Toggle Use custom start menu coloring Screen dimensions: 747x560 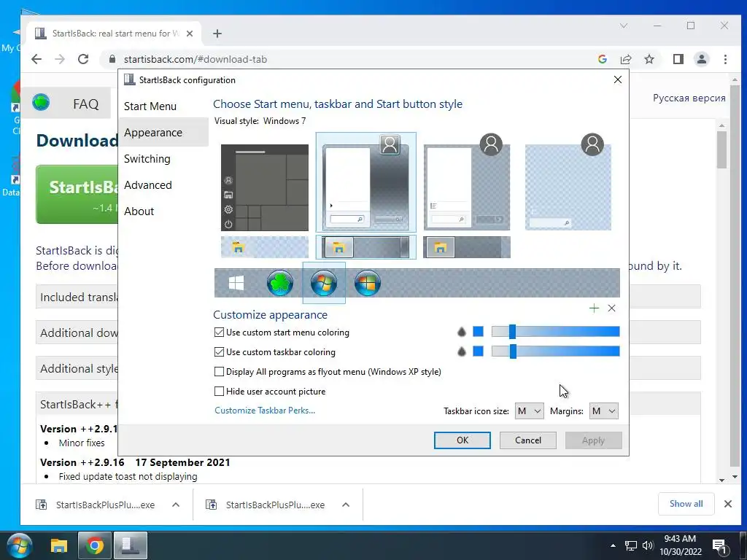pyautogui.click(x=219, y=332)
